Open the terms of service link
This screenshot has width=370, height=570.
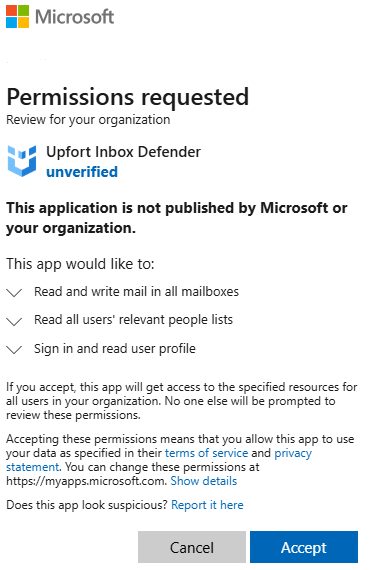click(206, 453)
